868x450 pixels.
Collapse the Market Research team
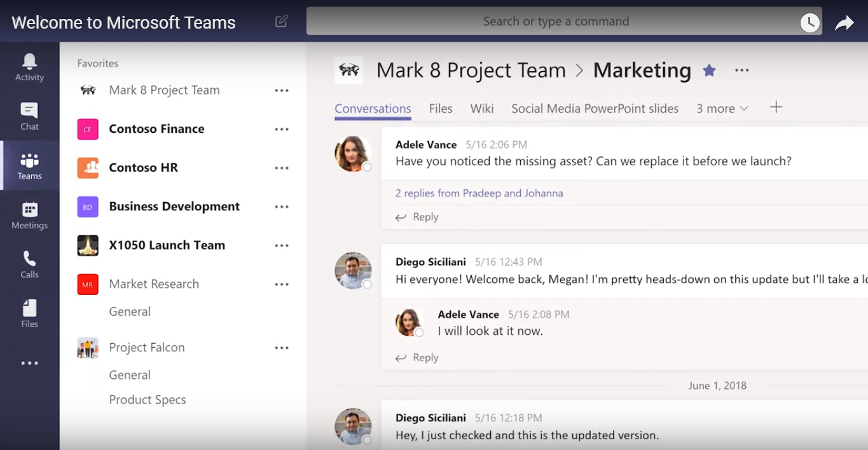pos(154,284)
